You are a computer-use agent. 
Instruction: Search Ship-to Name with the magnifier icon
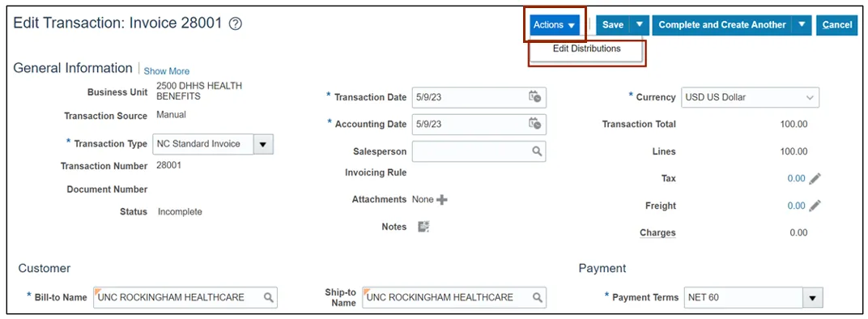tap(537, 297)
